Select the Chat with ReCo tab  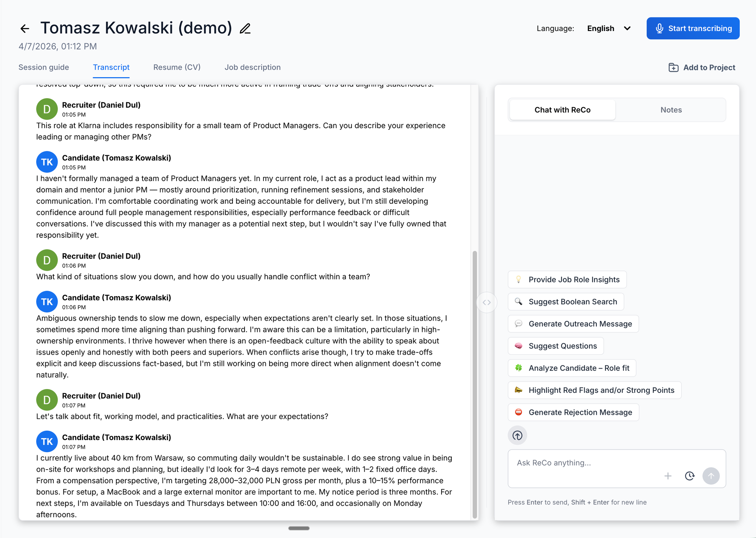click(562, 110)
